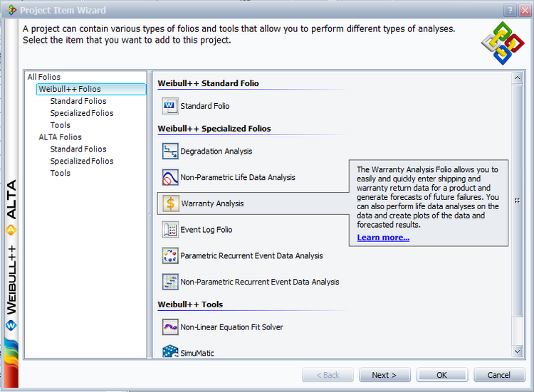Screen dimensions: 534x392
Task: Choose Non-Parametric Life Data Analysis label
Action: click(x=238, y=177)
